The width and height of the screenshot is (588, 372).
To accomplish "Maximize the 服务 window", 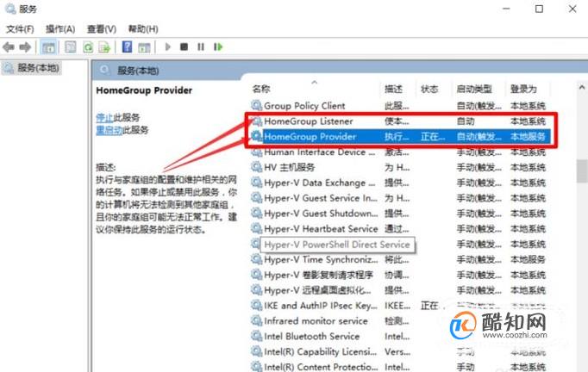I will (539, 9).
